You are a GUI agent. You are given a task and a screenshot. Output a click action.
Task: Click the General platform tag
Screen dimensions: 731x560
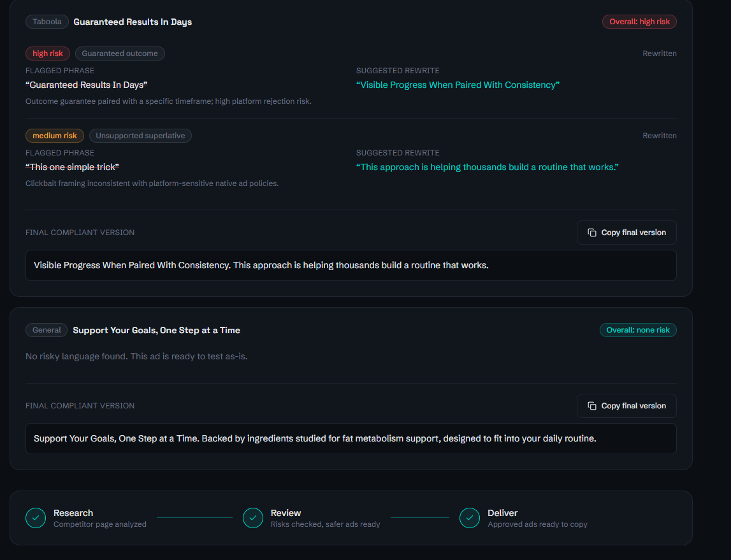(47, 330)
